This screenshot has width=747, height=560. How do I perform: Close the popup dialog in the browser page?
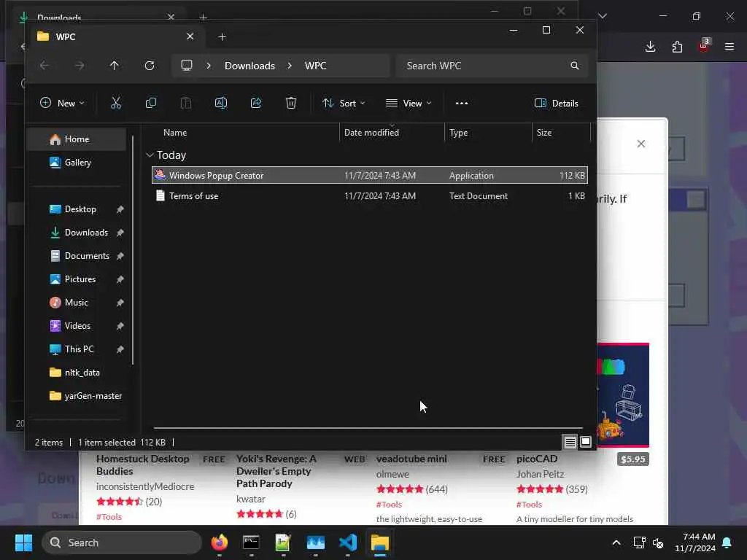coord(641,144)
